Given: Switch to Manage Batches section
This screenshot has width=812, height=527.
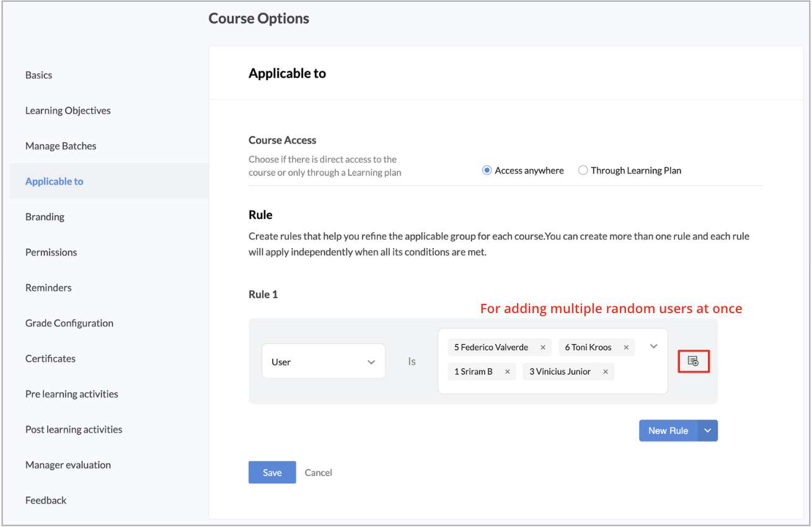Looking at the screenshot, I should pos(61,146).
